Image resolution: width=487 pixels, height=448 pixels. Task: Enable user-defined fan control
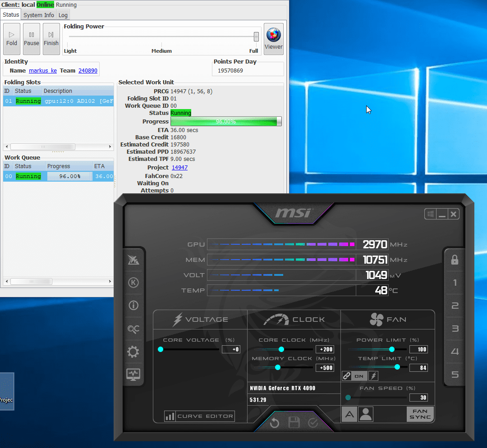(366, 414)
